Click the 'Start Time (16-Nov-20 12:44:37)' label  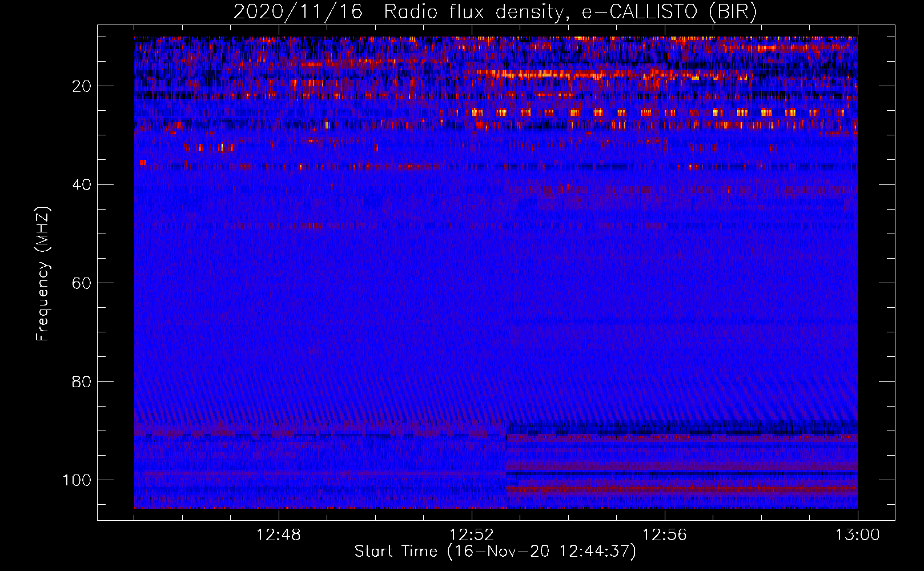pos(495,552)
